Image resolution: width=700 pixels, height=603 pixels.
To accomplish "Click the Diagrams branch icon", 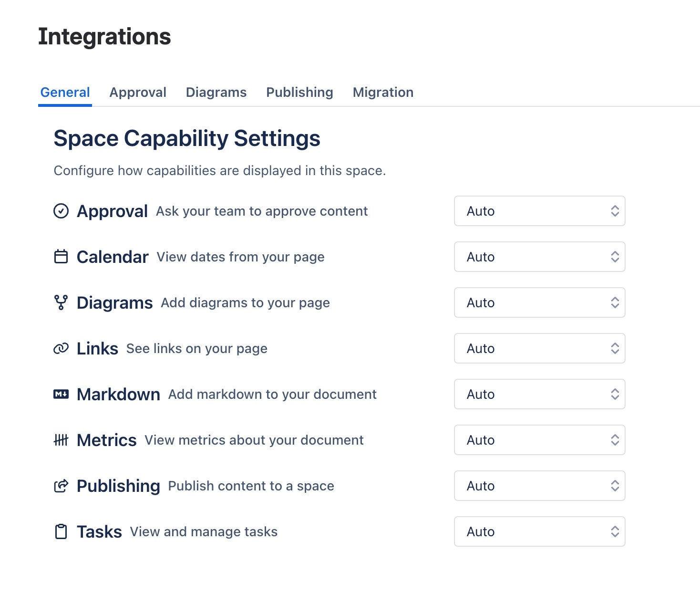I will (x=62, y=302).
